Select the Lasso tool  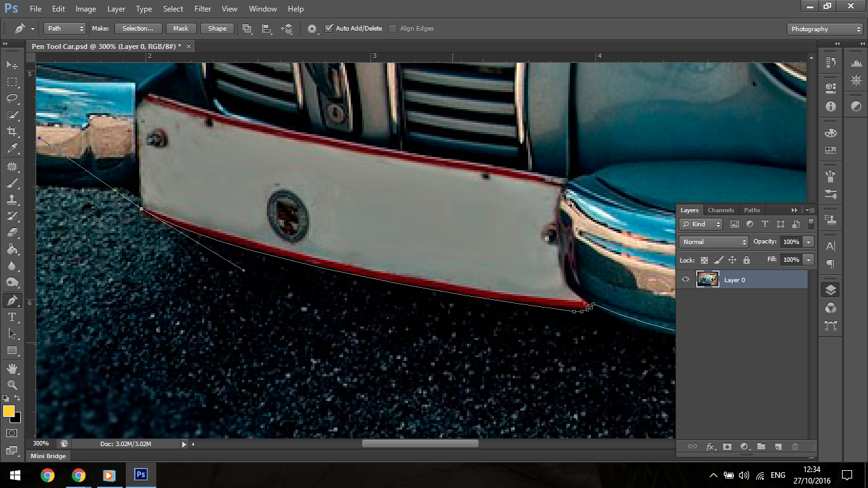tap(12, 98)
